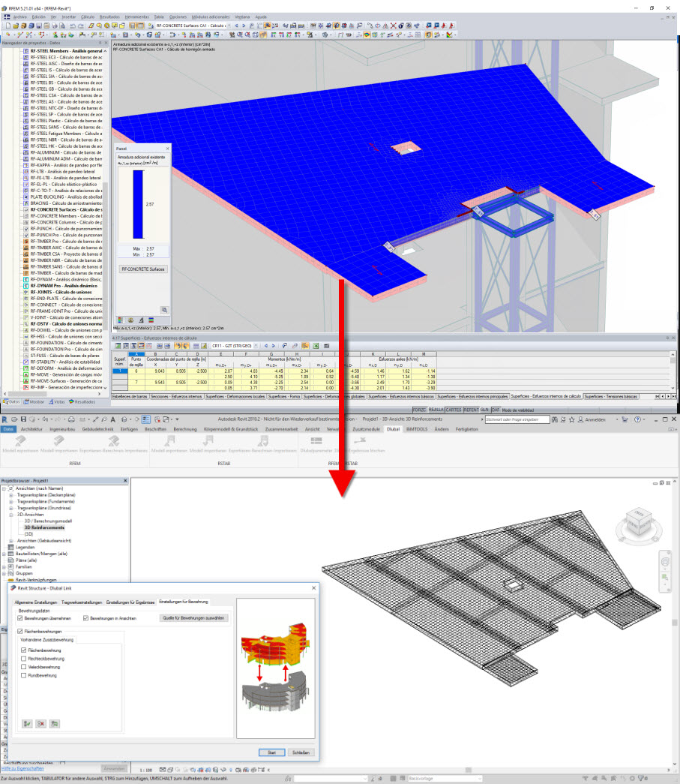Collapse 3D-Ansichten in the Projektbrowser
This screenshot has width=680, height=784.
click(11, 514)
